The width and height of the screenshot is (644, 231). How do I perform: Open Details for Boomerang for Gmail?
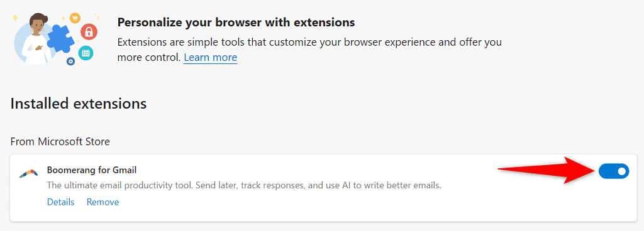click(61, 202)
